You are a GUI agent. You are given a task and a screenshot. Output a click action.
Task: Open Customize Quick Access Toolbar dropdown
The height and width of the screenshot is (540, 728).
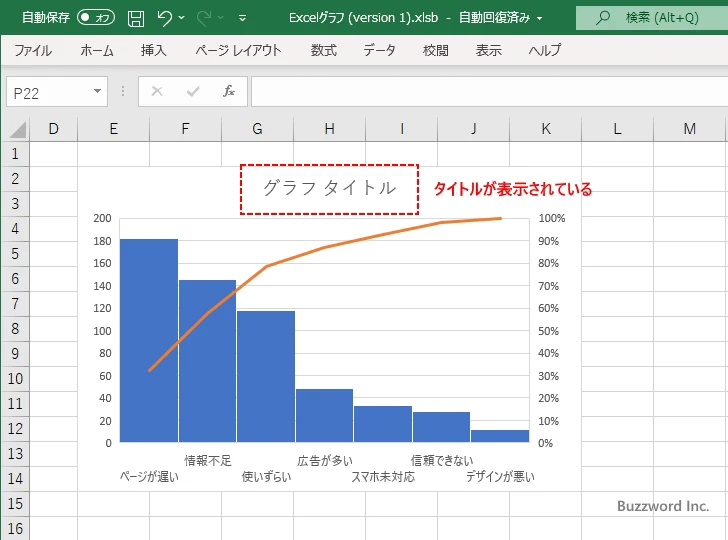(242, 18)
